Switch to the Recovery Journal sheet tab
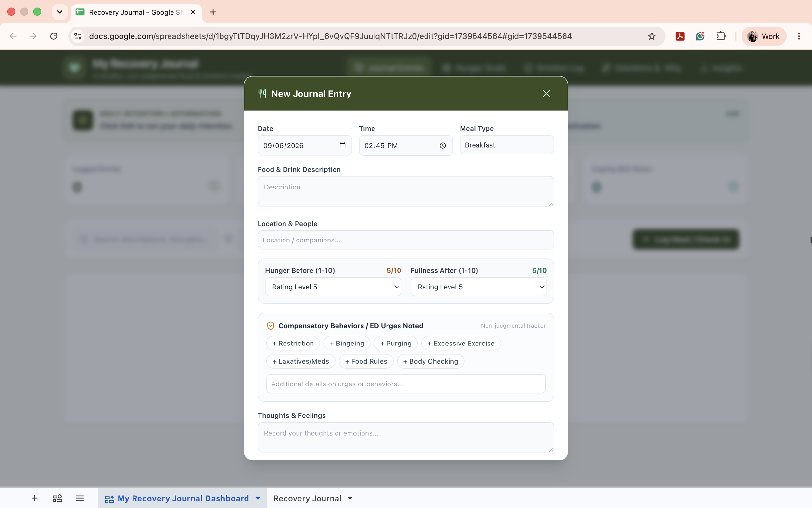 point(307,498)
